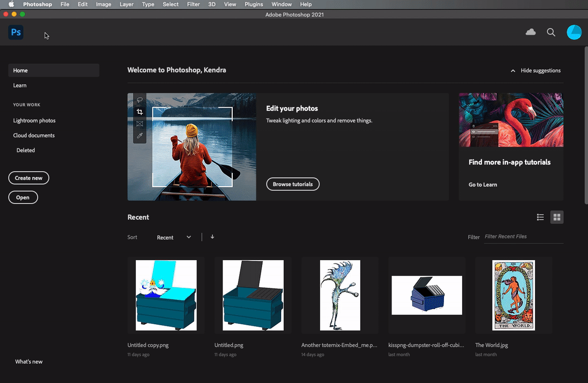The width and height of the screenshot is (588, 383).
Task: Click the search magnifier icon
Action: coord(551,32)
